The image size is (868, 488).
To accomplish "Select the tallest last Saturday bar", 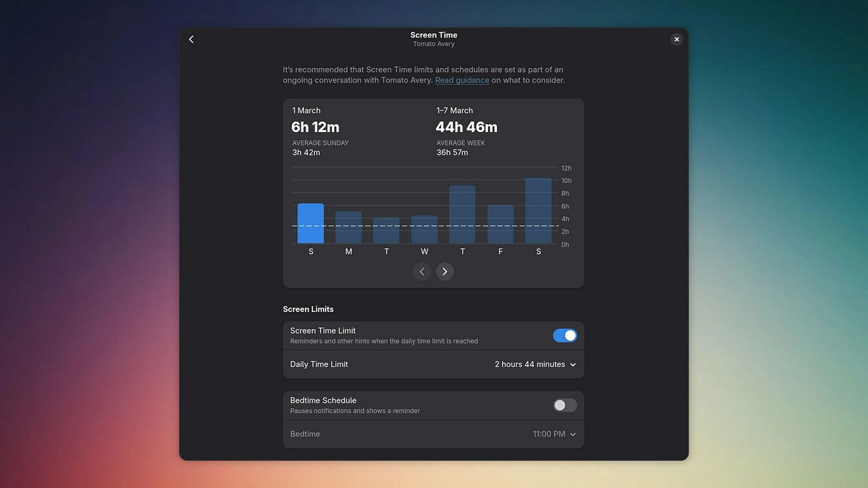I will click(538, 211).
